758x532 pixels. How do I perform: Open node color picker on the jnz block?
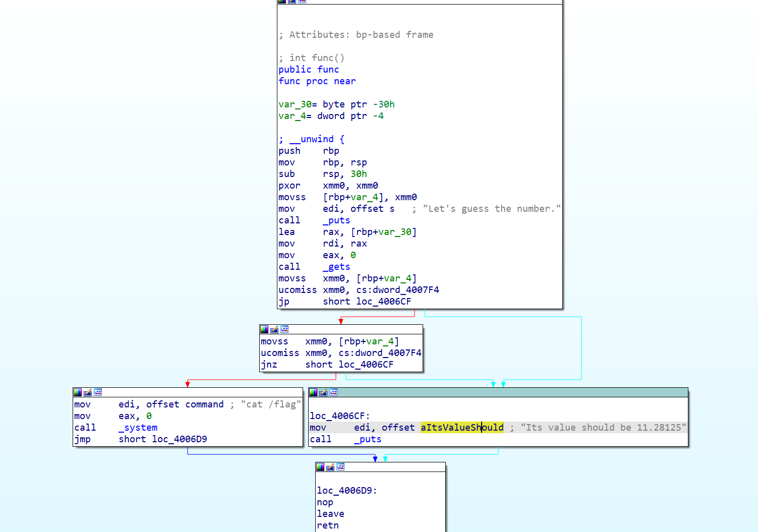coord(264,329)
